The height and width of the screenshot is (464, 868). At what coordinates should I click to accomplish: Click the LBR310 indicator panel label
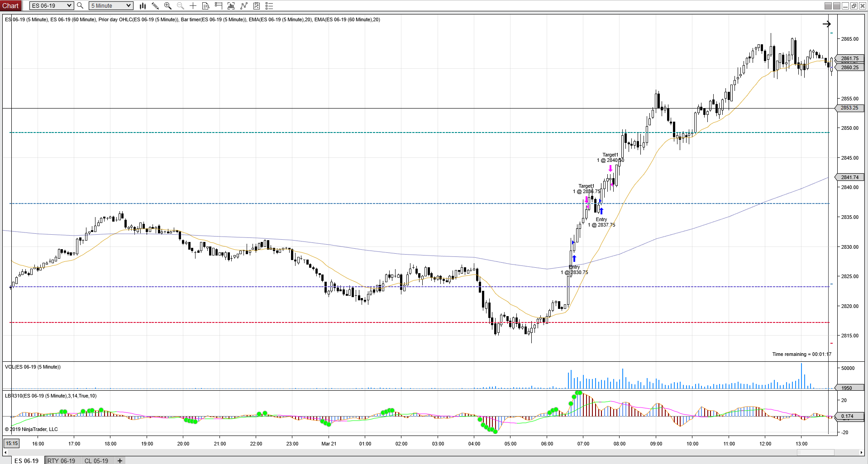51,396
